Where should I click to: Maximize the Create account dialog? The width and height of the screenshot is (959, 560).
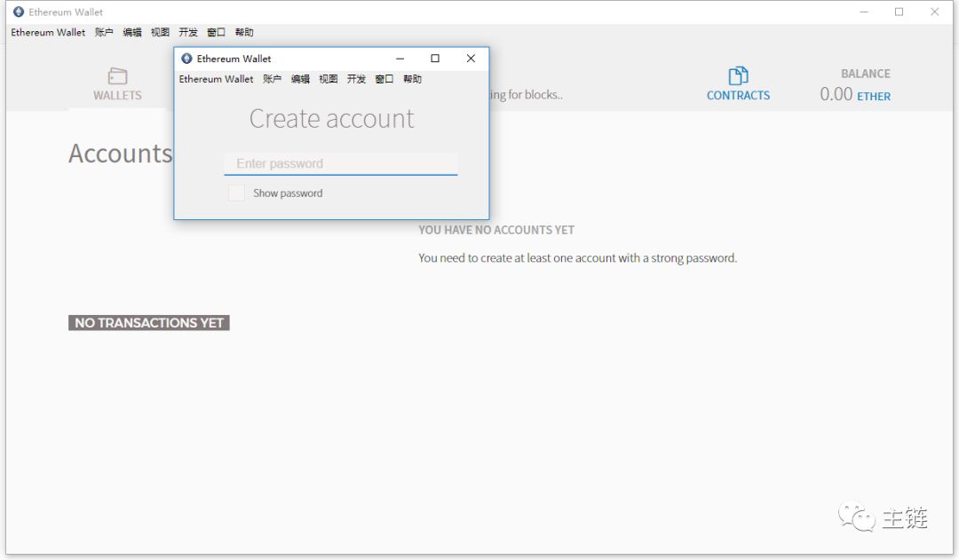[435, 59]
